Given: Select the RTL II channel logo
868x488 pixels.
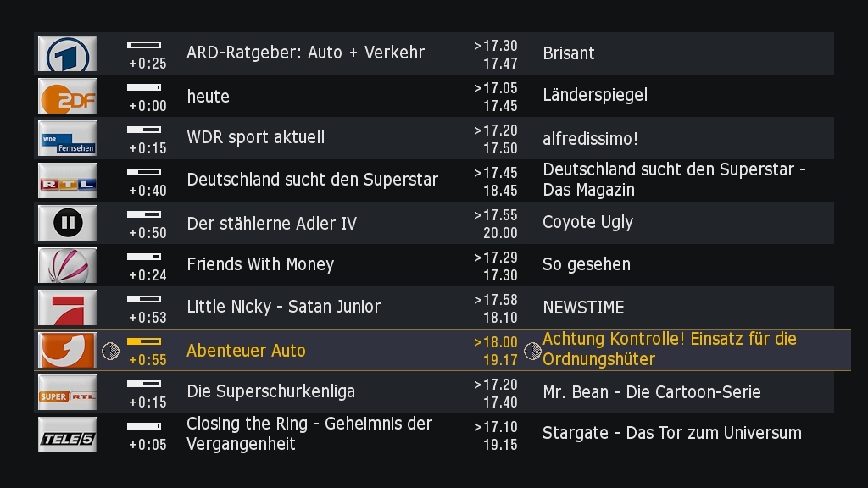Looking at the screenshot, I should (68, 223).
